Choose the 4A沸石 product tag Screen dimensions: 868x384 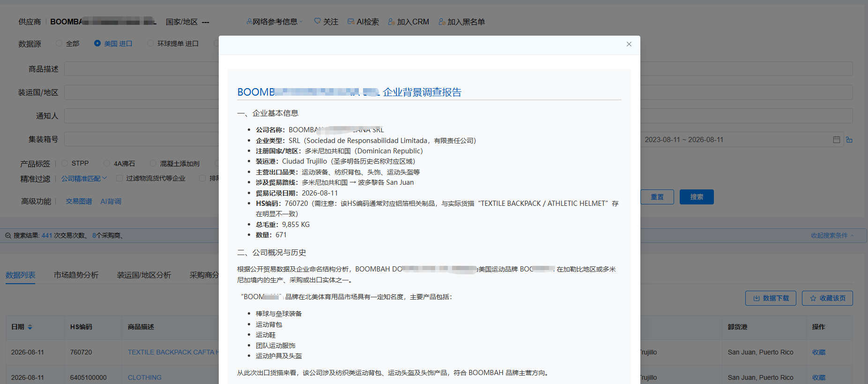107,163
